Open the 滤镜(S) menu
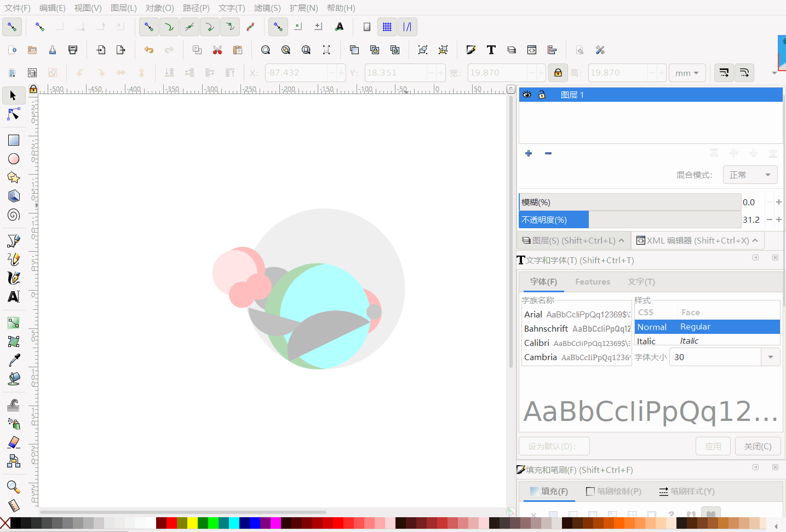This screenshot has height=532, width=786. pyautogui.click(x=267, y=8)
